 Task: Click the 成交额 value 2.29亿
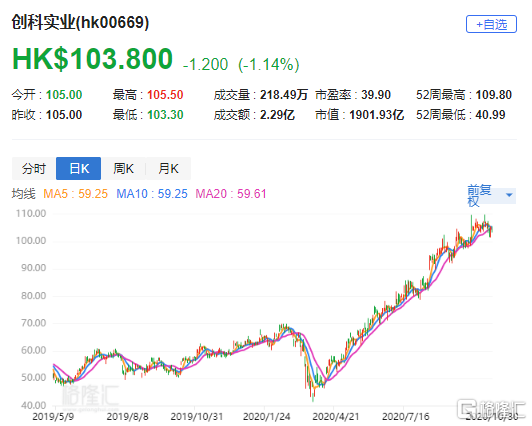(x=277, y=115)
